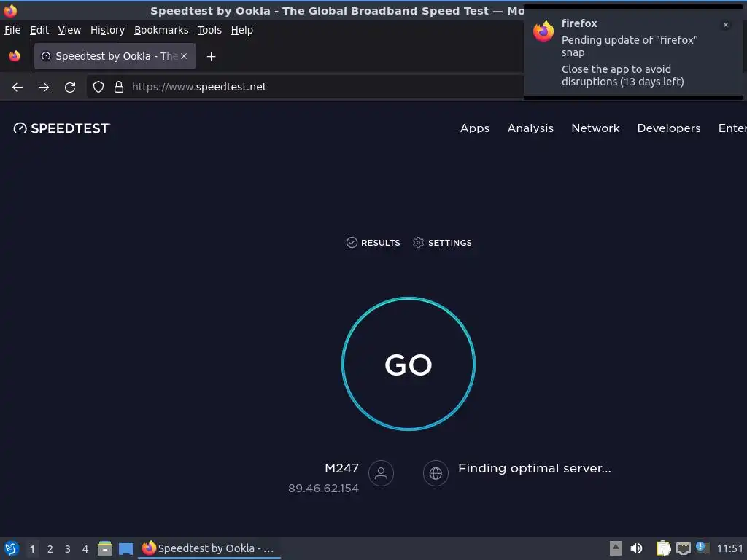Select the Speedtest by Ookla tab

tap(115, 56)
